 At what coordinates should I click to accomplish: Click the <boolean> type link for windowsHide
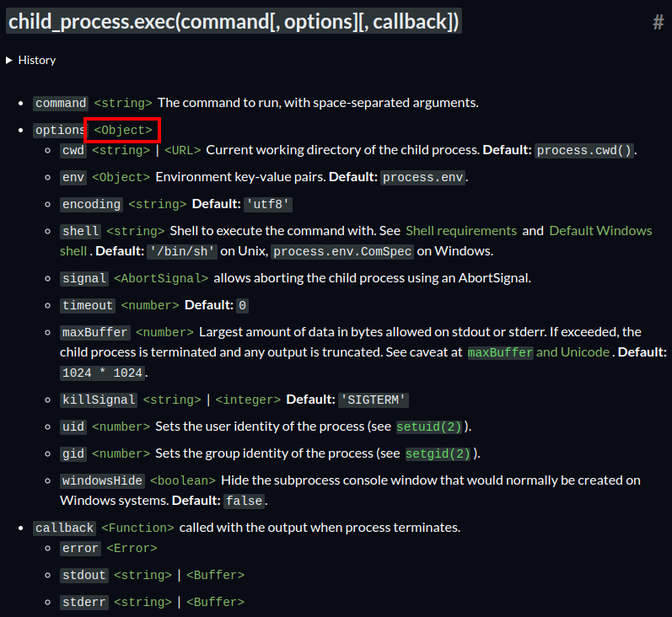click(183, 480)
